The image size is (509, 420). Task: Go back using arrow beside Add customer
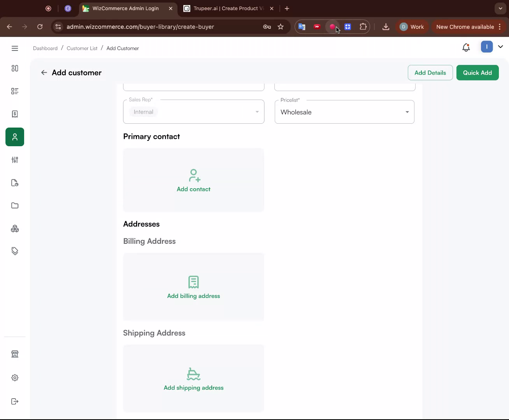pyautogui.click(x=44, y=73)
